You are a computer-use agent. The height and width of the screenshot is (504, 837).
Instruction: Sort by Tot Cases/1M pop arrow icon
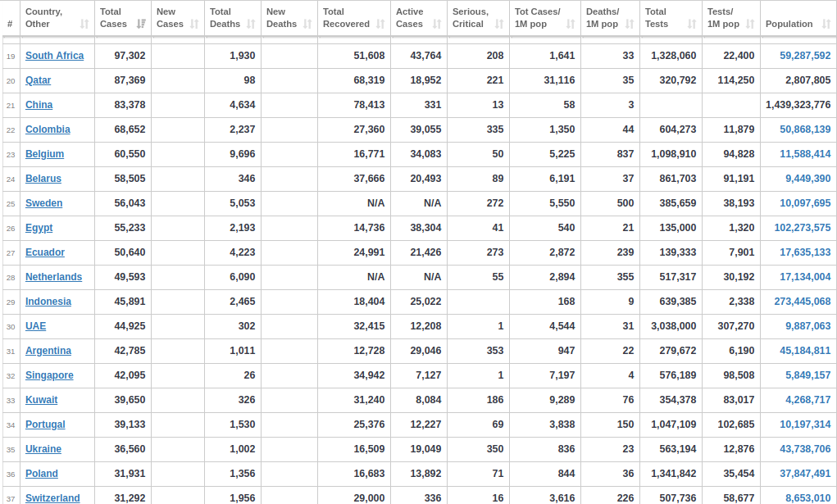pos(571,24)
